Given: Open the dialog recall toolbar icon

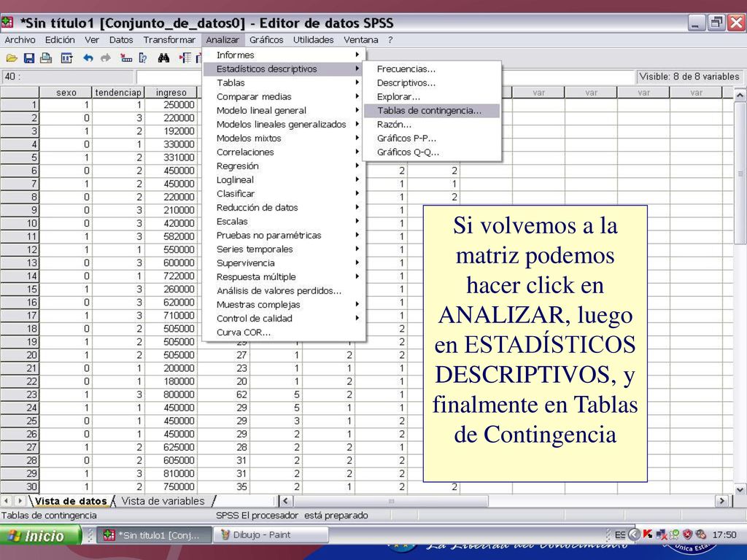Looking at the screenshot, I should coord(66,58).
